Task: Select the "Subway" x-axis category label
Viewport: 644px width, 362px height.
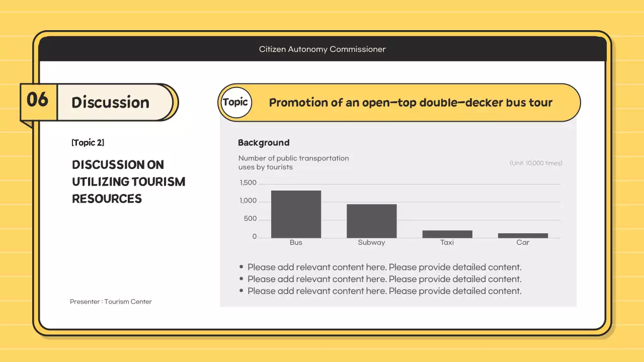Action: 371,243
